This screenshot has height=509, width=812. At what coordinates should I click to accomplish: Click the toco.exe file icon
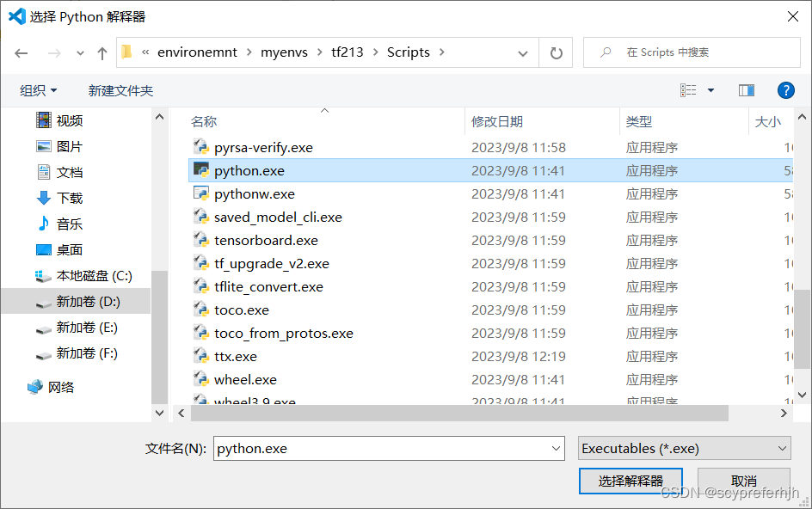(200, 310)
